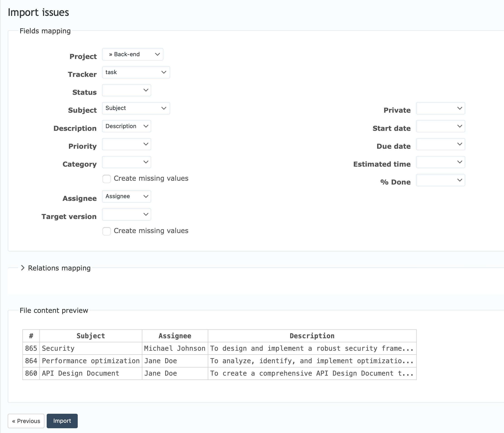Screen dimensions: 504x433
Task: Open the Start date dropdown
Action: (440, 126)
